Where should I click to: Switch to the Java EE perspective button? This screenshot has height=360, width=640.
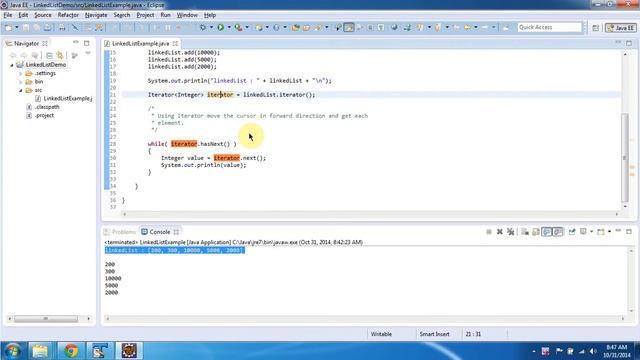click(620, 28)
